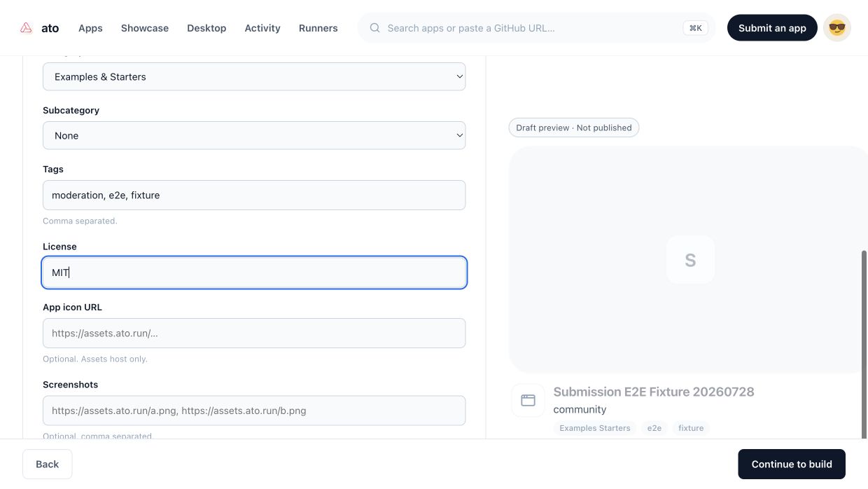This screenshot has height=489, width=868.
Task: Click the Comma separated. hint text
Action: (x=80, y=221)
